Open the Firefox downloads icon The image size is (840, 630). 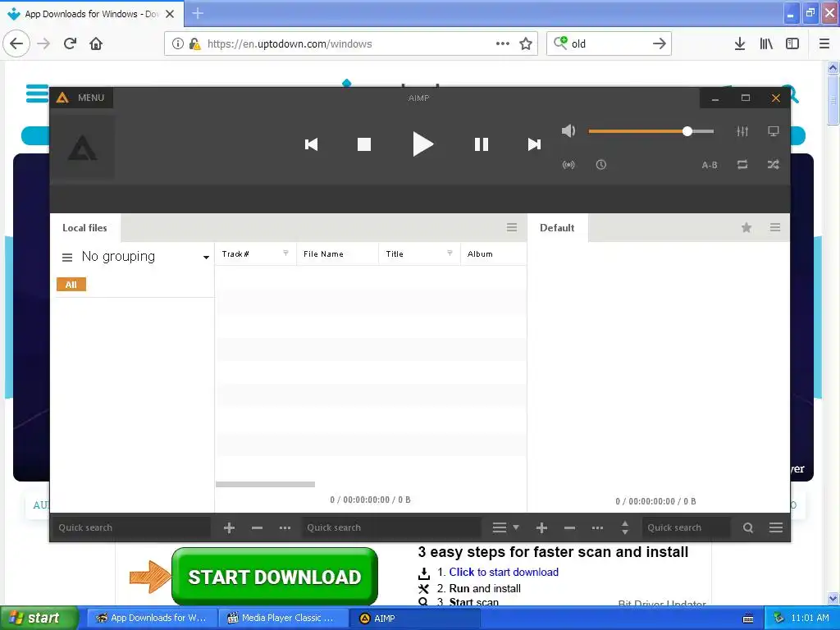pos(740,43)
